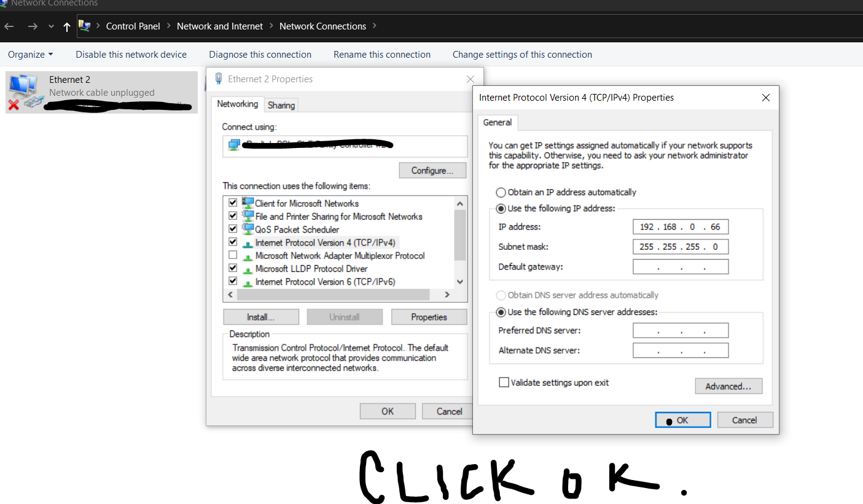Click Multiplexor Protocol item icon

click(x=248, y=256)
